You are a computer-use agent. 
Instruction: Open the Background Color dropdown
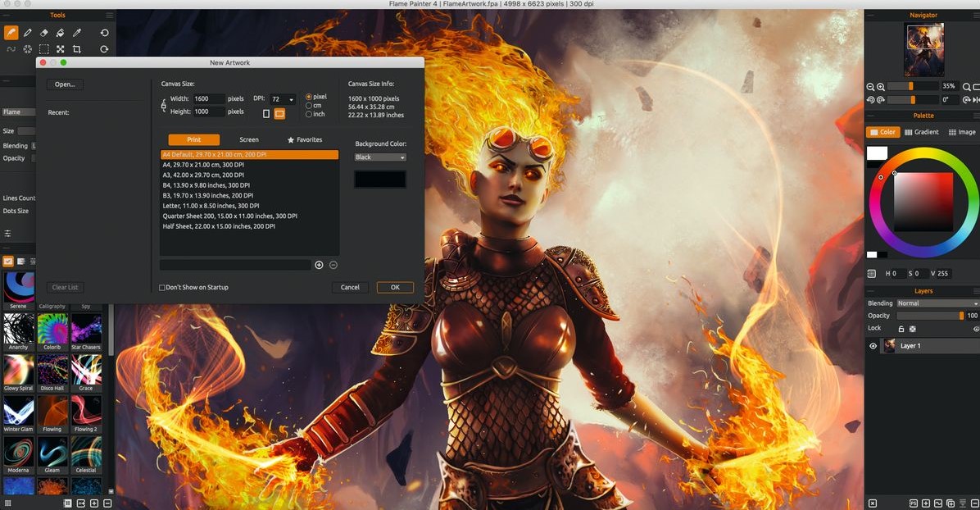tap(379, 157)
